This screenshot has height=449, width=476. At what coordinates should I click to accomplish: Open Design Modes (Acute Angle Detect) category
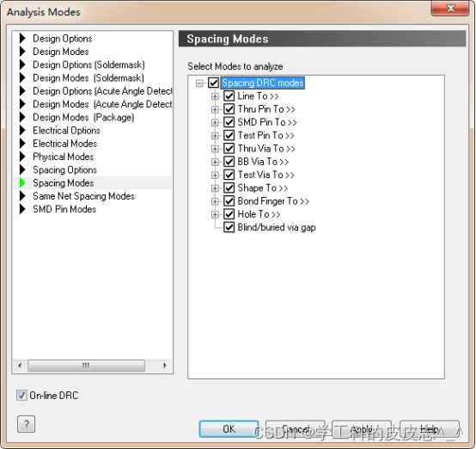[x=102, y=104]
